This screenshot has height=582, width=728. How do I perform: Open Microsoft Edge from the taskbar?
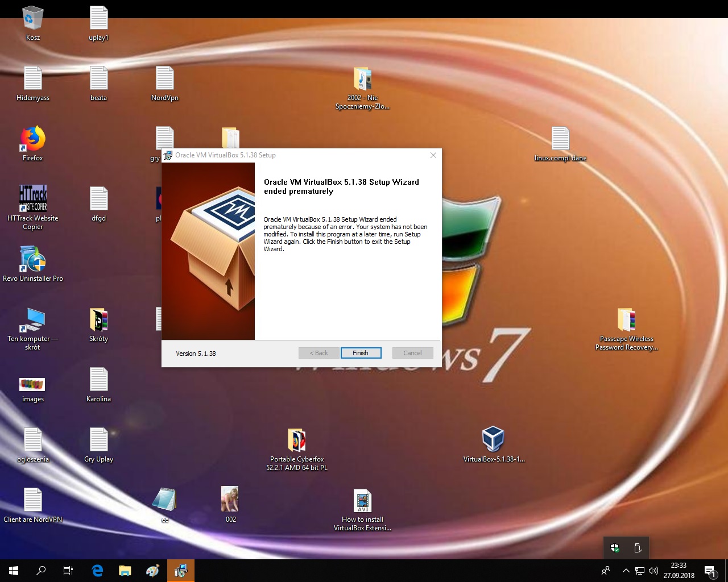pyautogui.click(x=97, y=571)
